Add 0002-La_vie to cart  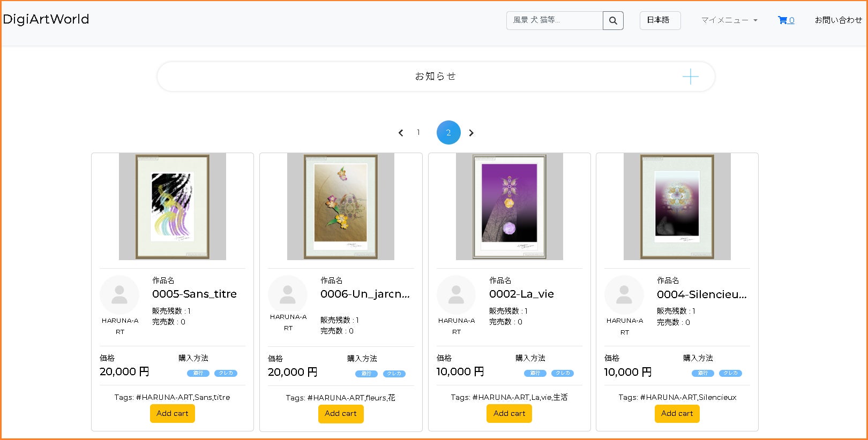[x=509, y=414]
